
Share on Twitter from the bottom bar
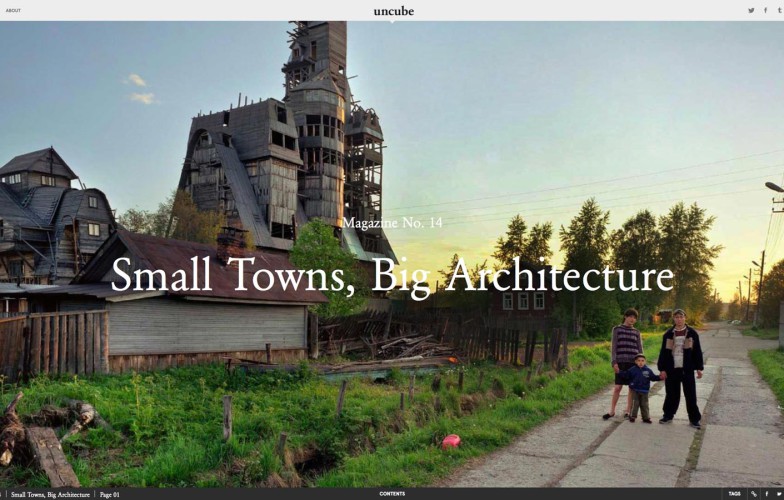pyautogui.click(x=778, y=494)
